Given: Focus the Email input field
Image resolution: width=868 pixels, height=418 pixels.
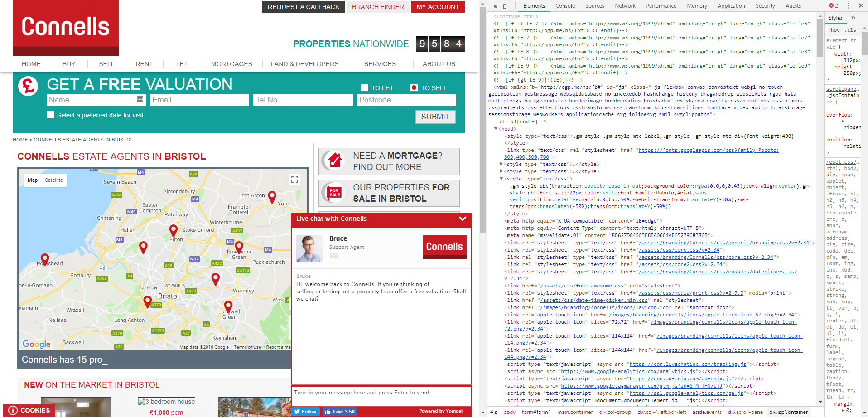Looking at the screenshot, I should point(199,100).
